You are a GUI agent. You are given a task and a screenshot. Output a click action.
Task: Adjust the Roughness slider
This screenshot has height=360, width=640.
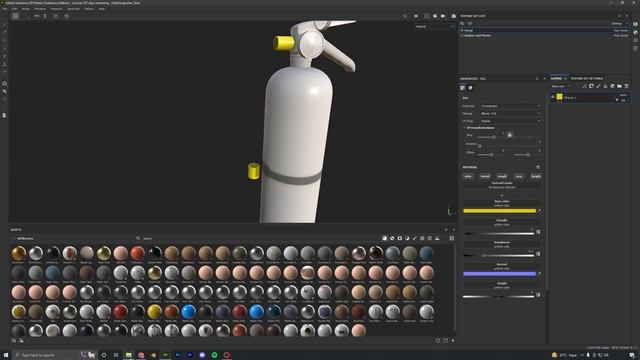tap(499, 256)
